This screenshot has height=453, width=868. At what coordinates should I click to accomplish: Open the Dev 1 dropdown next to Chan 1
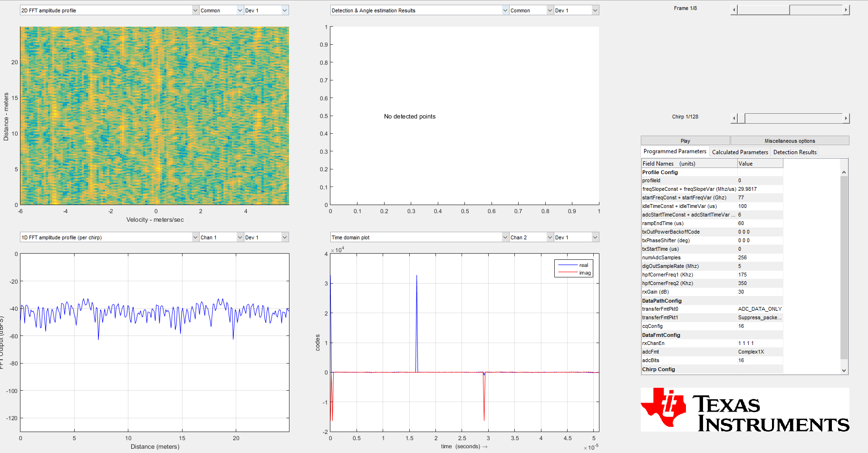(x=266, y=237)
